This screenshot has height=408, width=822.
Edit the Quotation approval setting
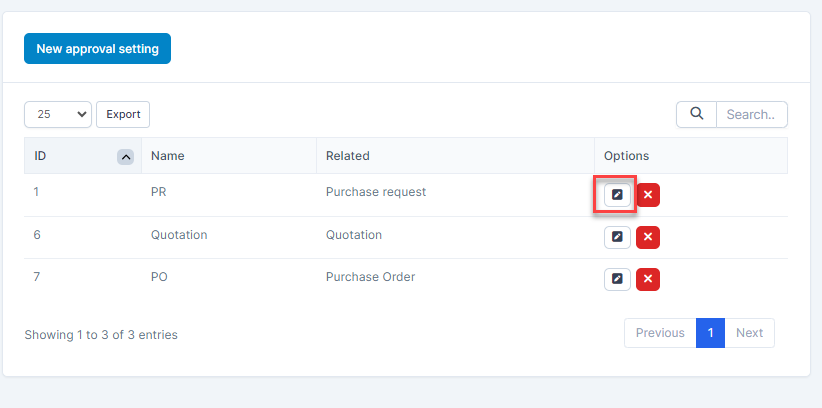click(x=617, y=237)
